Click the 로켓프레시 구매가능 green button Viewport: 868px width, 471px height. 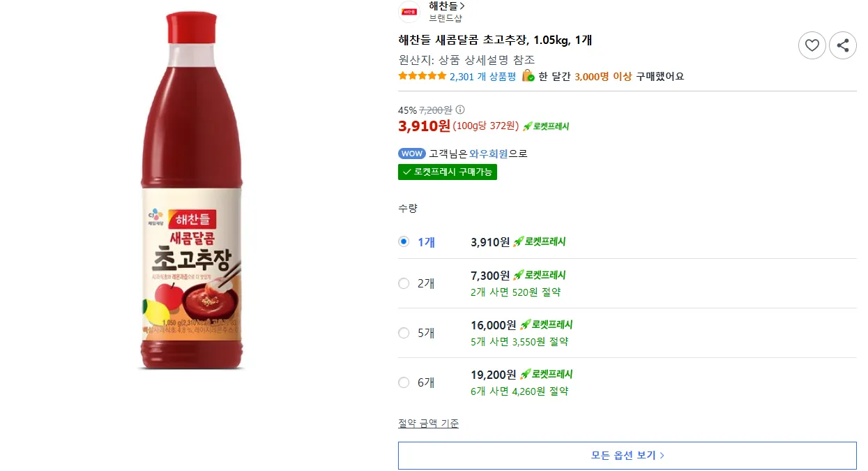click(x=448, y=172)
